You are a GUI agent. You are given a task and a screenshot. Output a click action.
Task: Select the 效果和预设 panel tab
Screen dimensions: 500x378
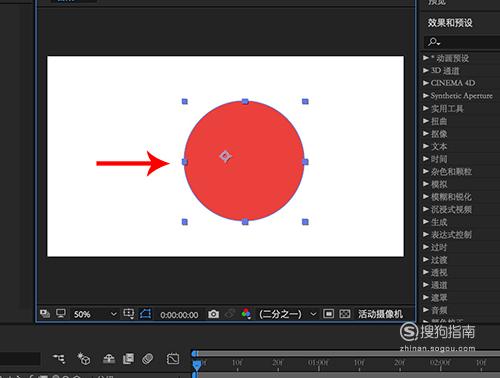(450, 23)
